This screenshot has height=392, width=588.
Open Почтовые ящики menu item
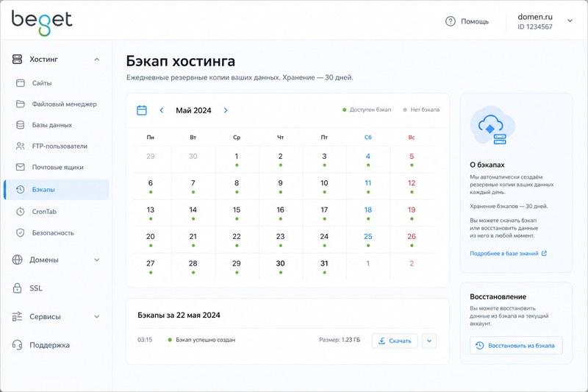coord(58,167)
